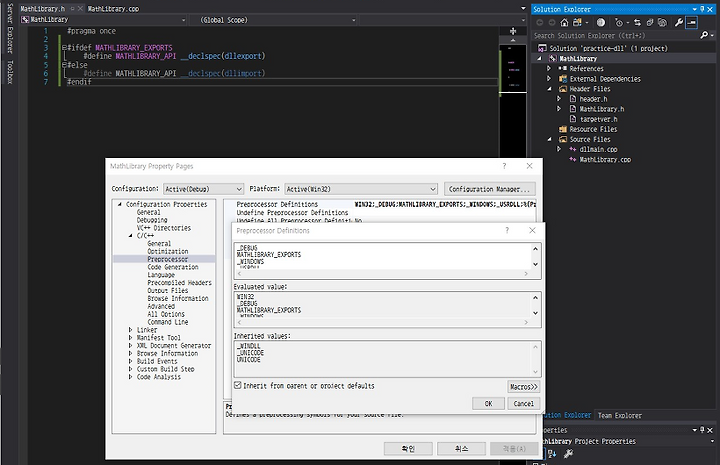Image resolution: width=720 pixels, height=465 pixels.
Task: Click the 확인 button in Property Pages
Action: tap(408, 448)
